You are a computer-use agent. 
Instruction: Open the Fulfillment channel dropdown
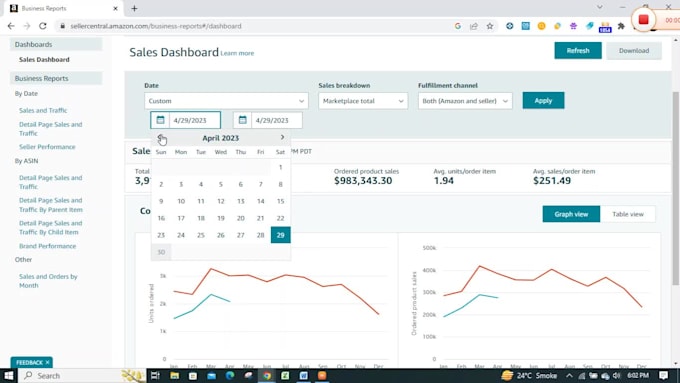tap(465, 101)
